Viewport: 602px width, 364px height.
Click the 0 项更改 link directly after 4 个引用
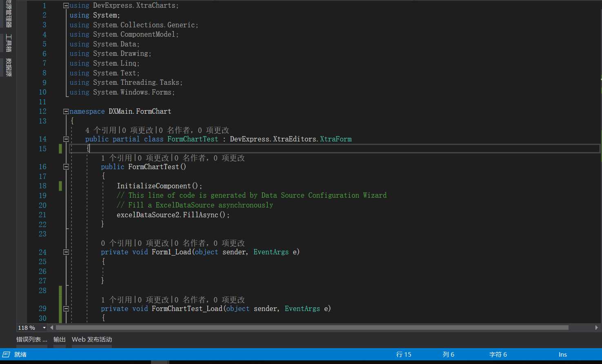point(138,130)
